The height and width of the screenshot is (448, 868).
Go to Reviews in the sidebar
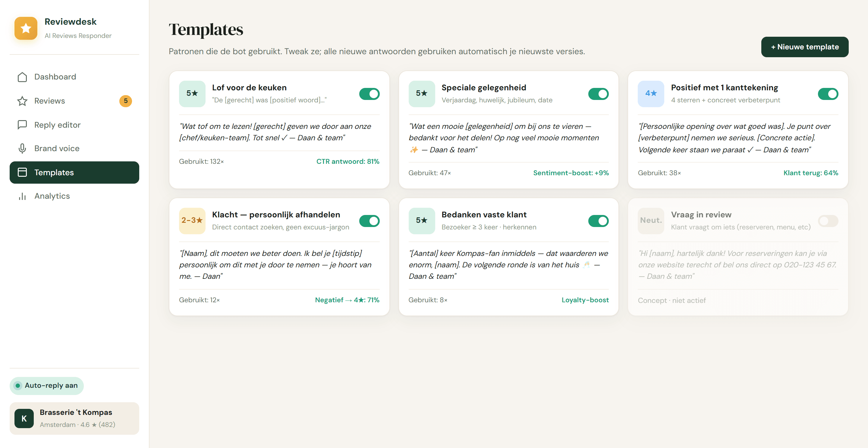[x=74, y=101]
